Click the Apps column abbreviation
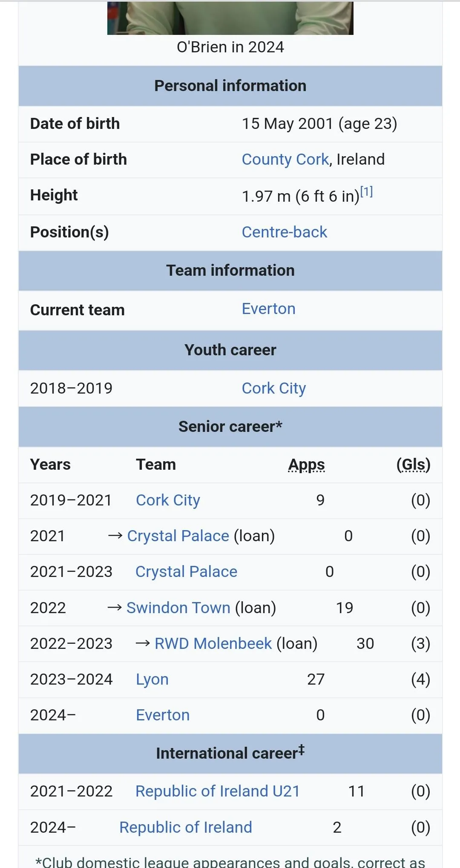The image size is (460, 868). 306,465
